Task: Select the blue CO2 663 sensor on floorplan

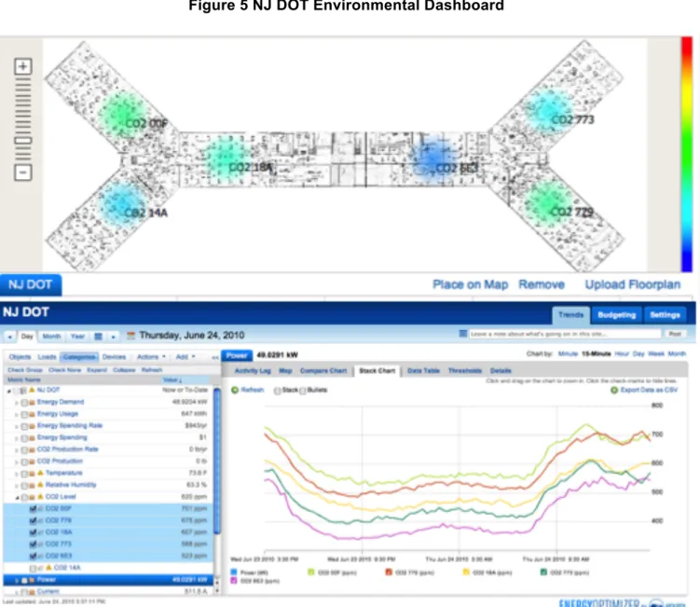Action: [x=432, y=159]
